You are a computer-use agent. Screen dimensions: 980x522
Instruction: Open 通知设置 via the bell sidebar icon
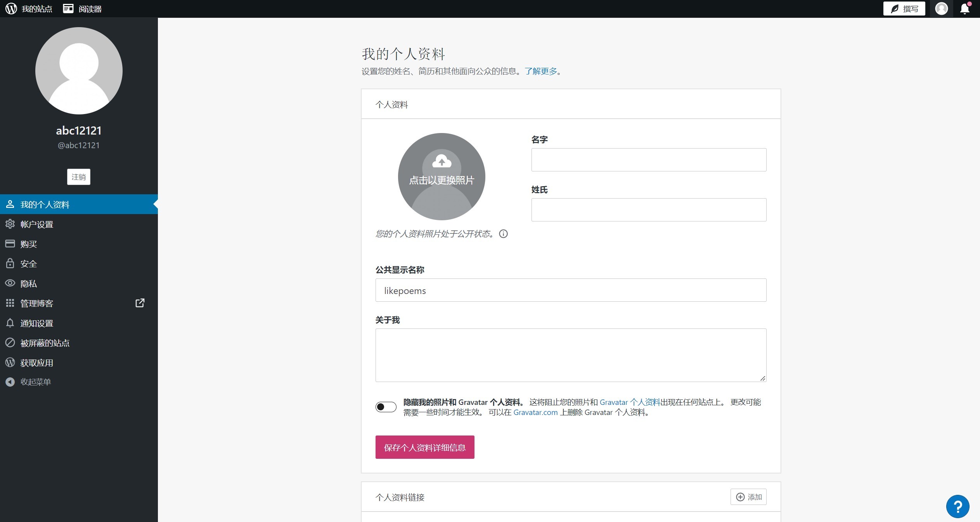[x=10, y=323]
